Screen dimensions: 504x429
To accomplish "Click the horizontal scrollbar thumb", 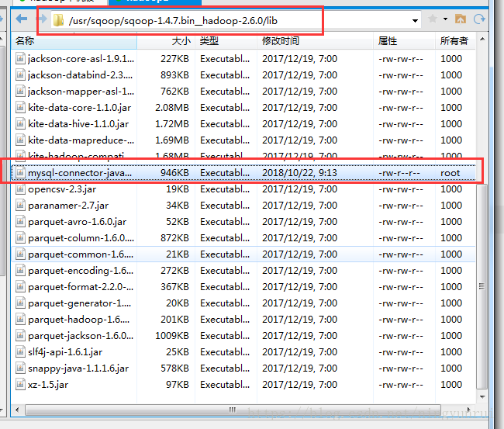I will tap(233, 410).
